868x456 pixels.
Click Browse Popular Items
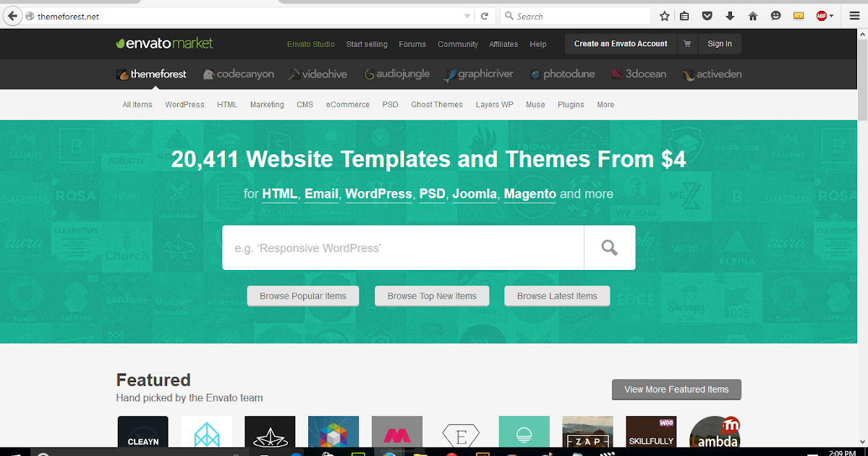[x=303, y=295]
